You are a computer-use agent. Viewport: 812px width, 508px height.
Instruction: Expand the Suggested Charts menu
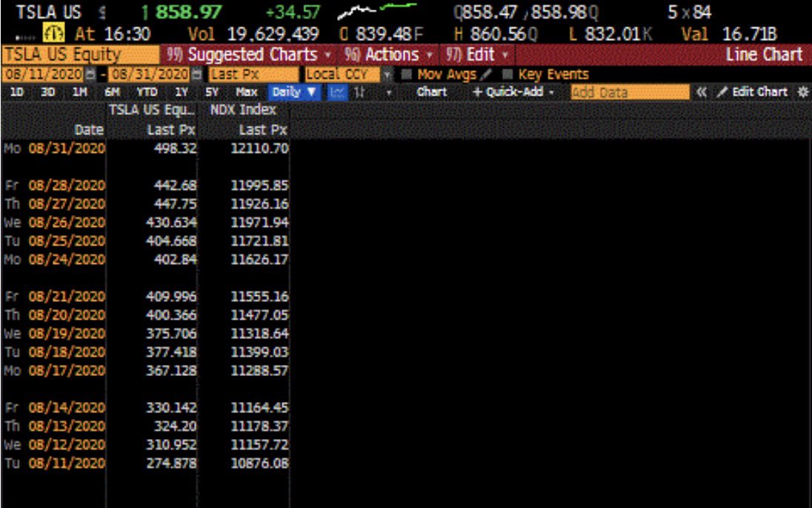(250, 54)
